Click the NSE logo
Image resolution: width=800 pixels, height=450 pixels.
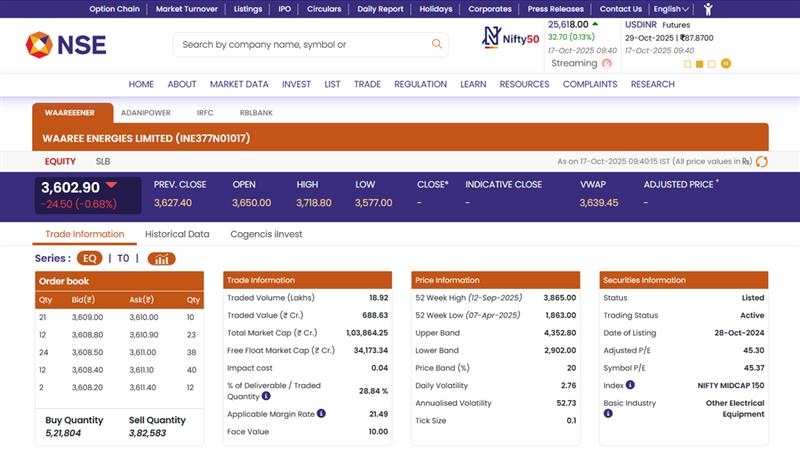[66, 45]
